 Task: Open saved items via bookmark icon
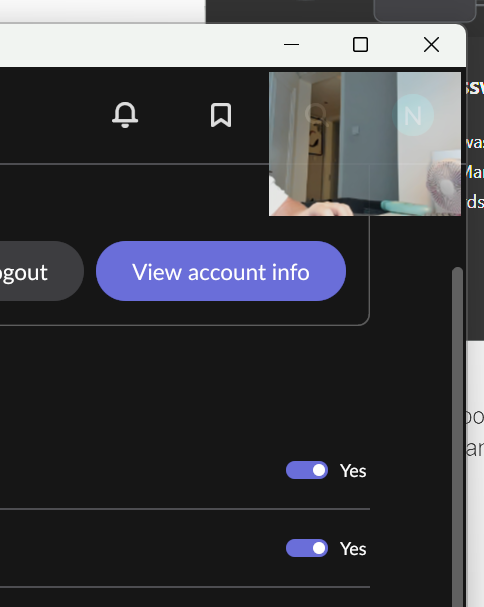tap(221, 115)
